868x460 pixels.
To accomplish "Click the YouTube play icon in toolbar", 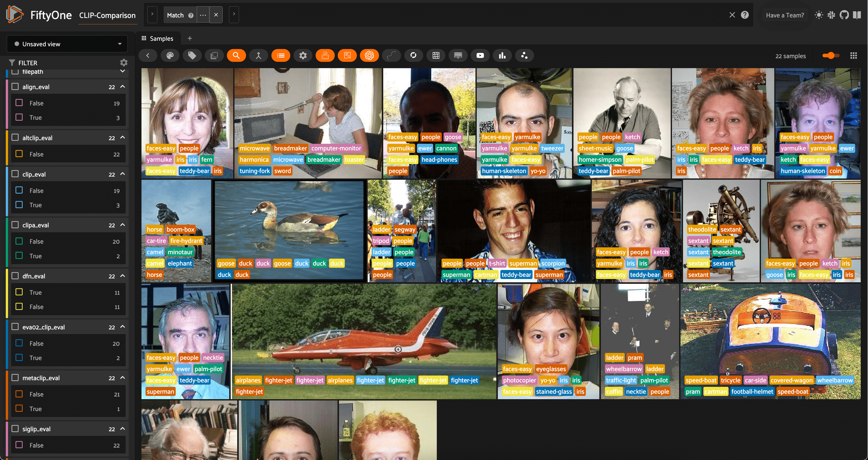I will click(x=480, y=56).
